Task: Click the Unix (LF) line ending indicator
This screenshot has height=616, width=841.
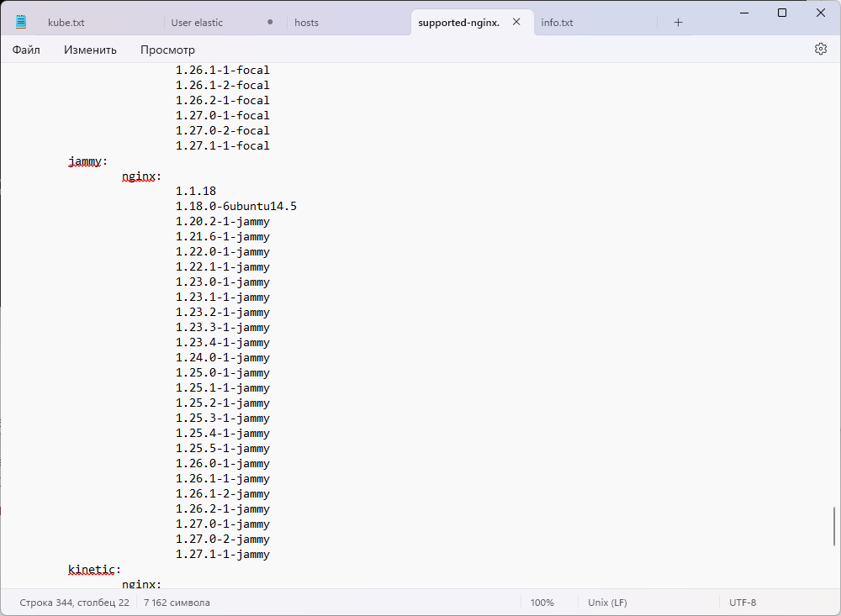Action: [x=607, y=603]
